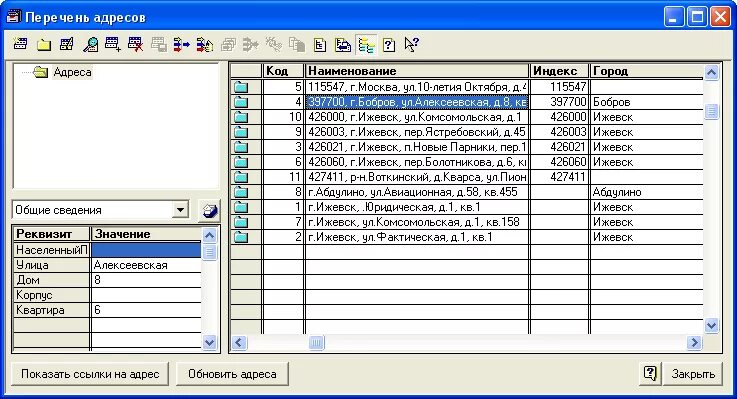Click the Дом value 8
Screen dimensions: 737x399
(x=146, y=280)
